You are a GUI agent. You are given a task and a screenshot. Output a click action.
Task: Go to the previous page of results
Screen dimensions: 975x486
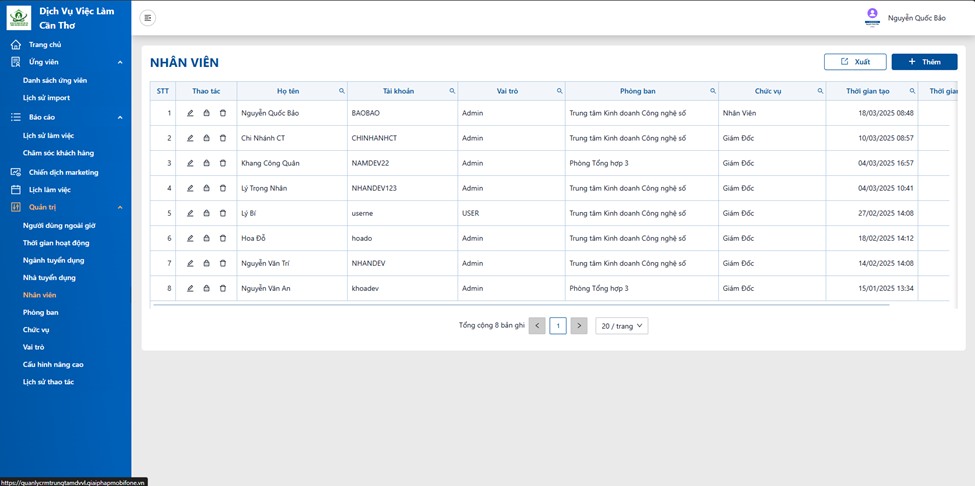click(x=537, y=326)
